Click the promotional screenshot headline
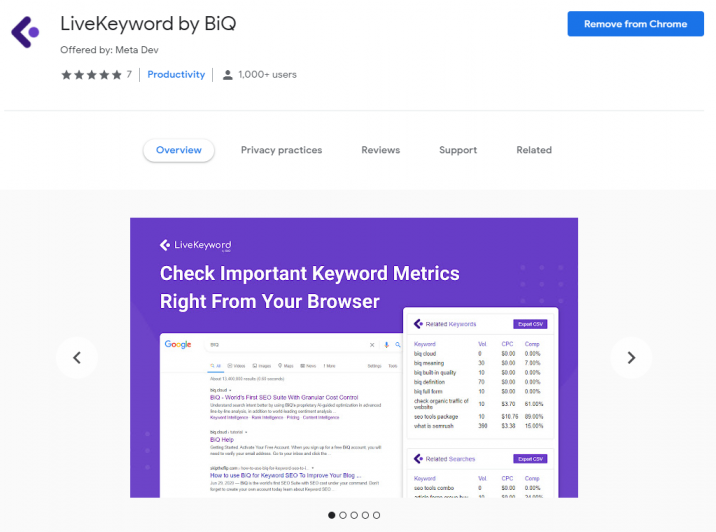The image size is (716, 532). point(310,287)
